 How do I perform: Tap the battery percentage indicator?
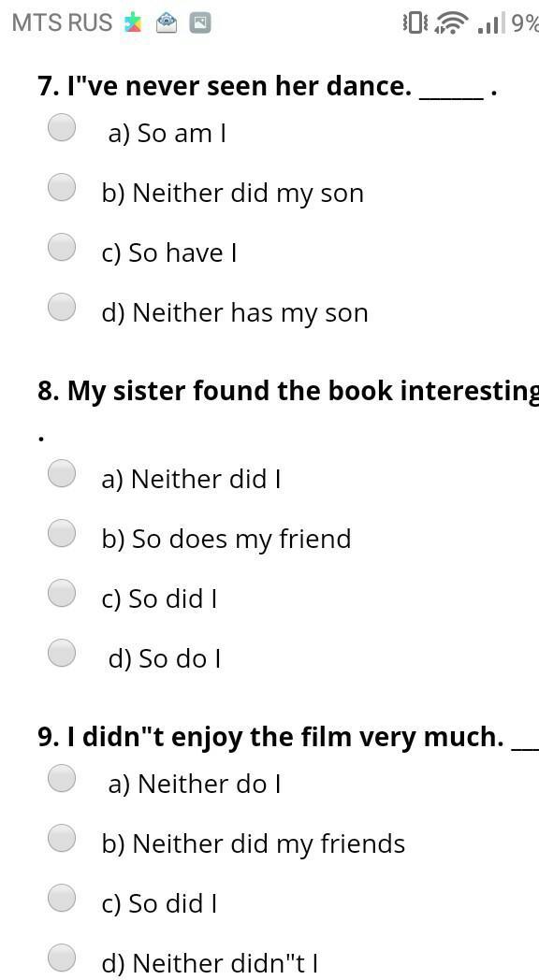coord(525,23)
